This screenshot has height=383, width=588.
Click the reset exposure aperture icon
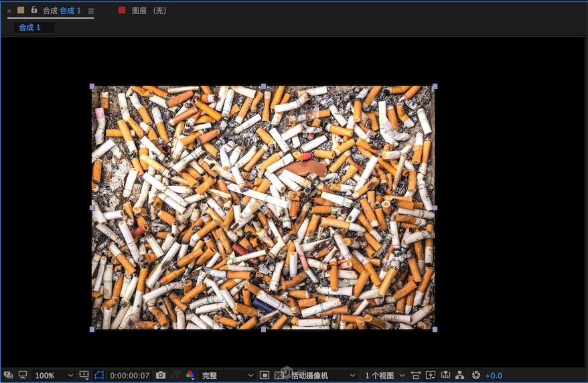476,376
